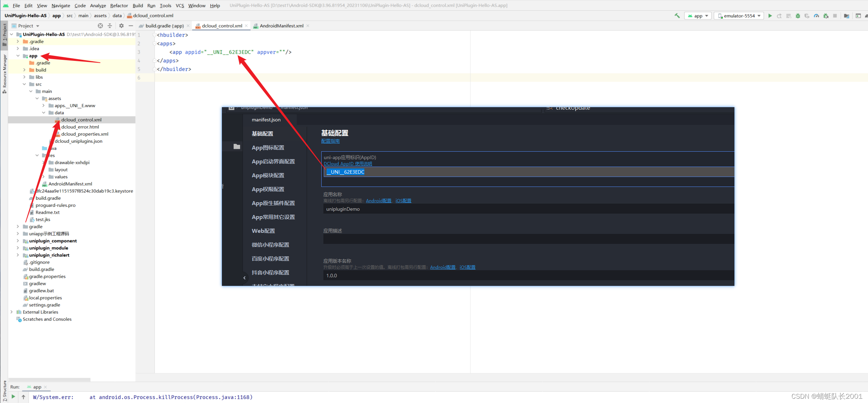Open Structure side panel

[x=4, y=391]
